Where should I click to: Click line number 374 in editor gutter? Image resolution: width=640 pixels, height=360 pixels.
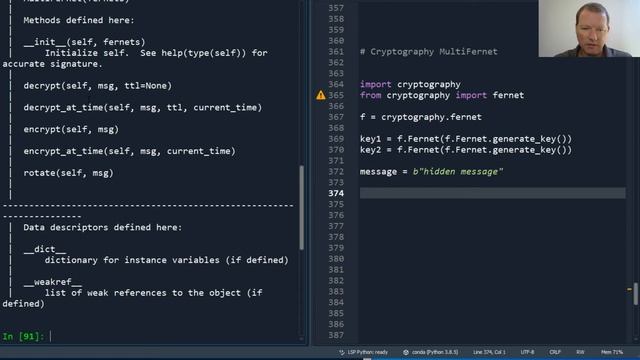click(336, 193)
